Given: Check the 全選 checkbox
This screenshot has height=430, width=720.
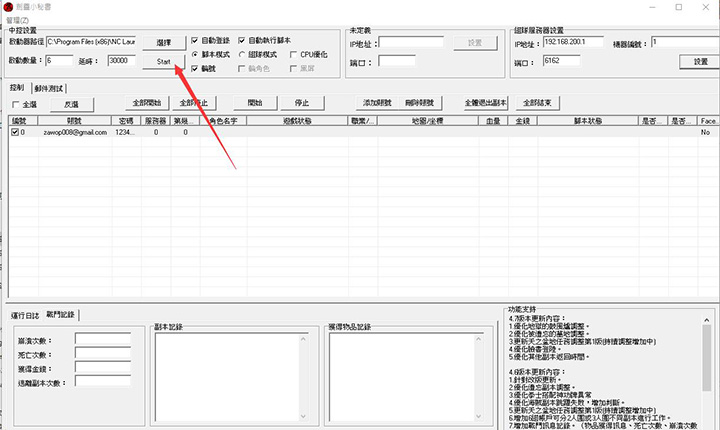Looking at the screenshot, I should point(16,104).
